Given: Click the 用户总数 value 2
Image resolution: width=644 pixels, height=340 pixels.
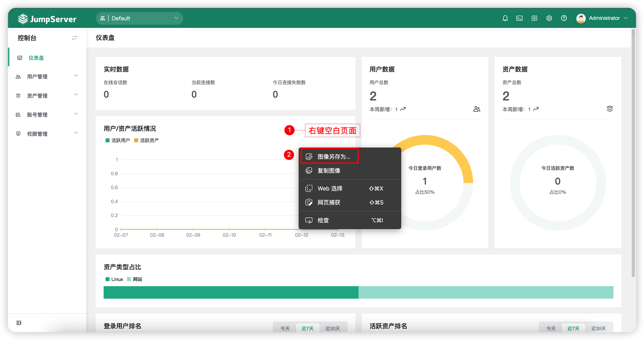Looking at the screenshot, I should (x=373, y=96).
